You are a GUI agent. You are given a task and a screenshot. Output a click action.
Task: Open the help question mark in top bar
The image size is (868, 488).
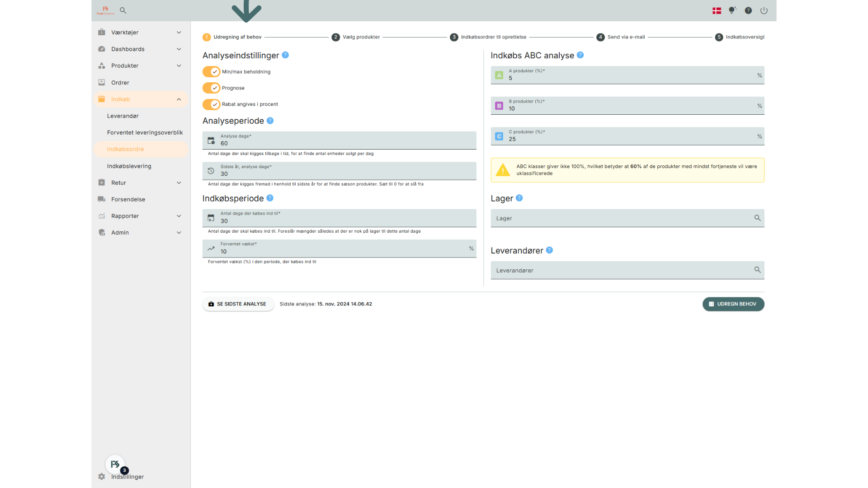click(x=748, y=10)
